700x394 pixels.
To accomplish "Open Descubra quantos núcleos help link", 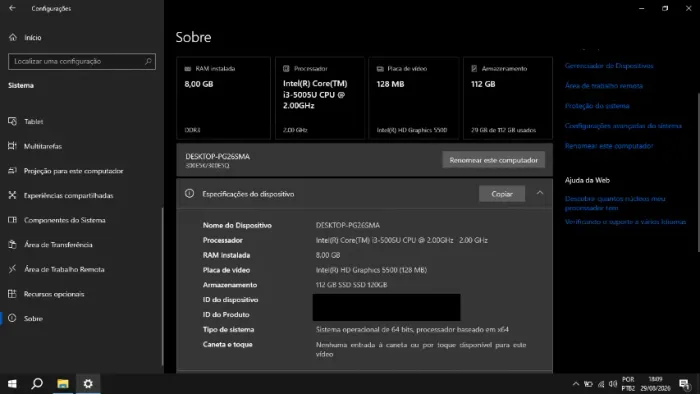I will (x=615, y=203).
